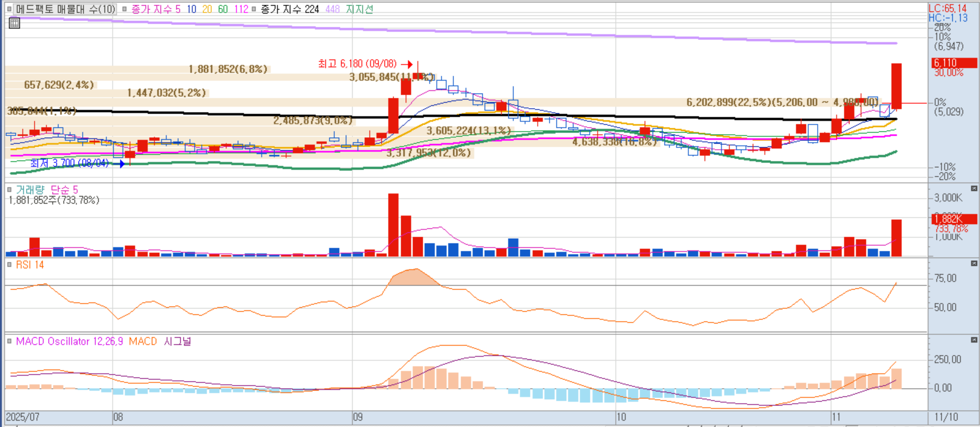Select the RSI 14 indicator label
The image size is (980, 427).
coord(29,265)
